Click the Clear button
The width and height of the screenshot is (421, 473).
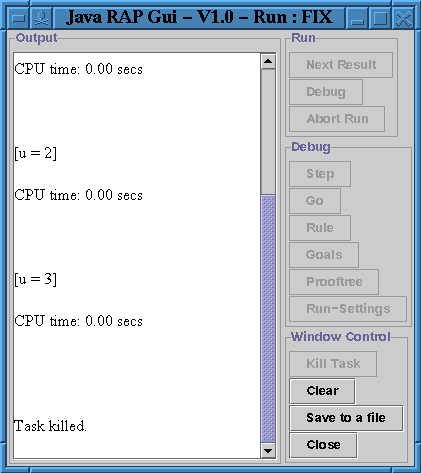[x=322, y=391]
